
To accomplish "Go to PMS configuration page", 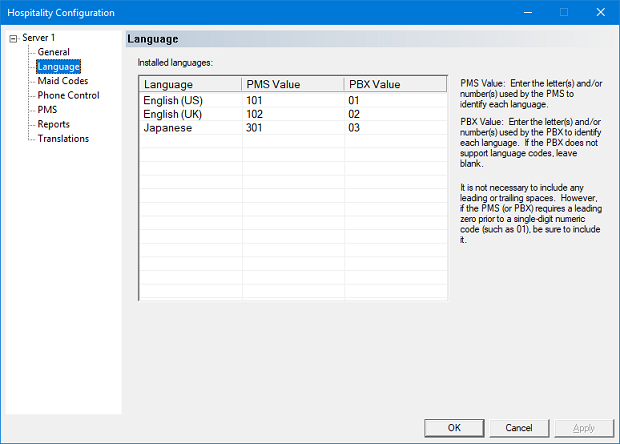I will 47,110.
